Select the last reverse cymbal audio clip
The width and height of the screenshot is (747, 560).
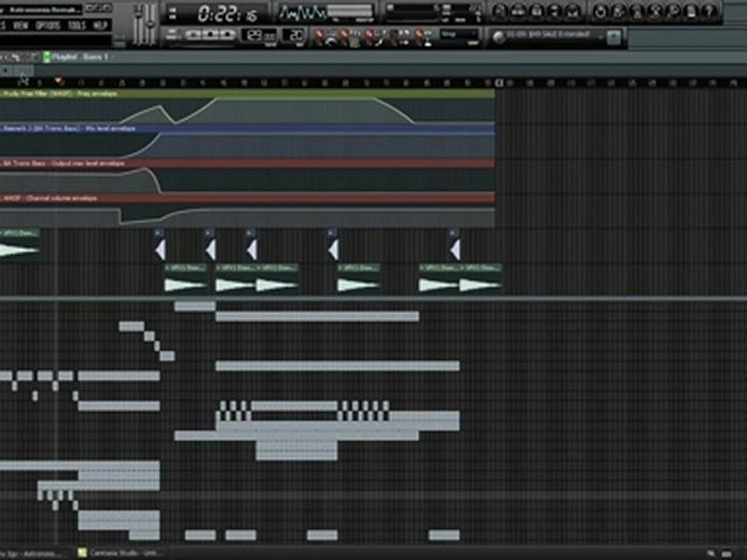pyautogui.click(x=455, y=245)
